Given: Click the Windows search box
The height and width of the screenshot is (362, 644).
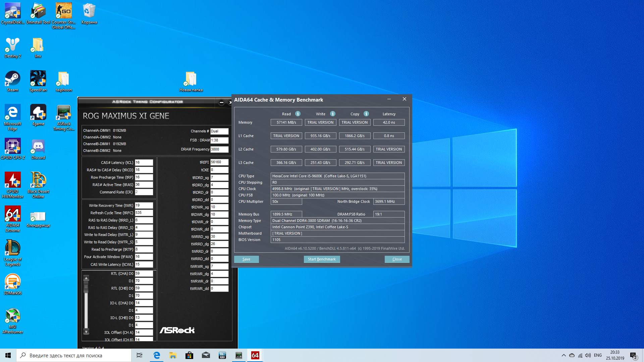Looking at the screenshot, I should click(74, 355).
